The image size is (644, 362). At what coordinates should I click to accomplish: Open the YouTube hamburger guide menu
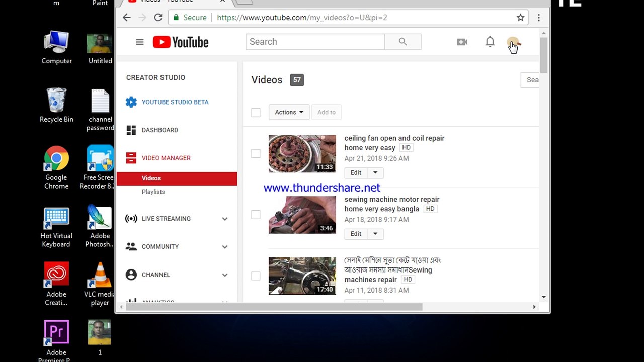tap(140, 42)
